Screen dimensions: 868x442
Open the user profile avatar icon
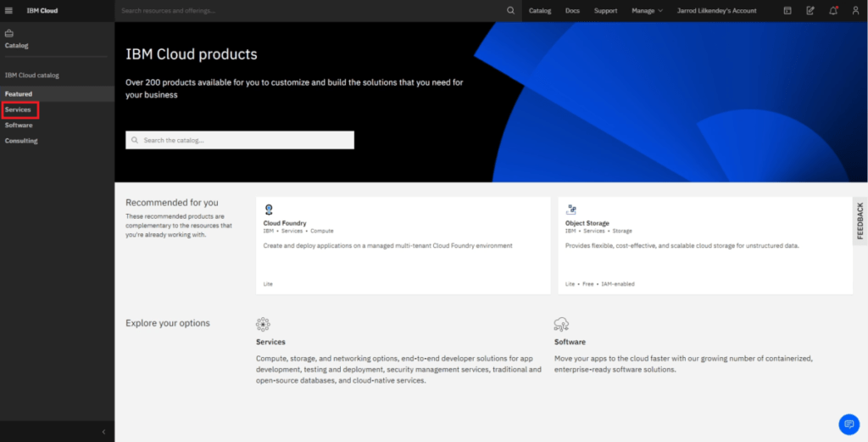[x=855, y=10]
